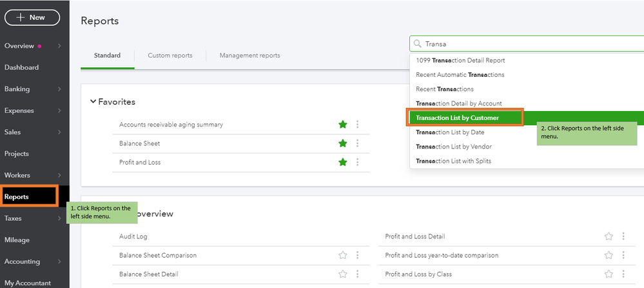Click kebab menu for Accounts receivable aging summary
644x288 pixels.
[x=358, y=125]
